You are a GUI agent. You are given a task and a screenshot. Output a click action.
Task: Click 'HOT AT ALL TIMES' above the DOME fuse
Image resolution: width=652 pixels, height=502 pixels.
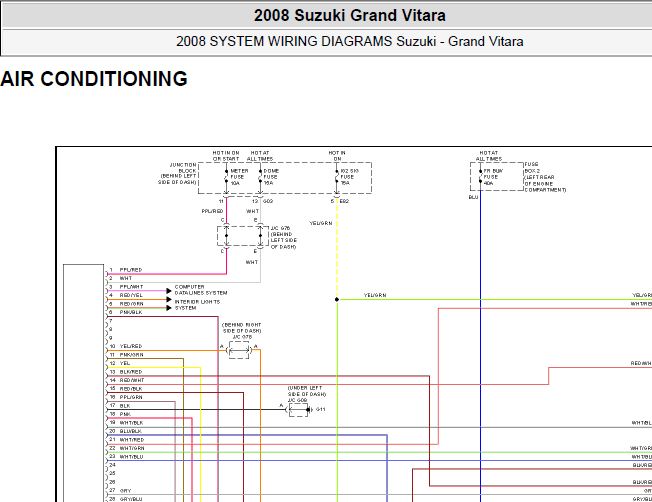coord(260,156)
